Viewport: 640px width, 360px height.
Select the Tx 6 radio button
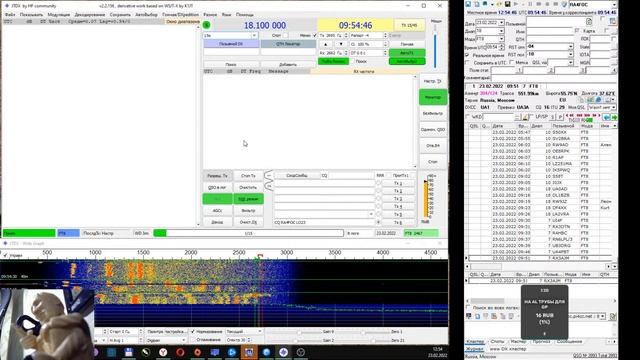[378, 222]
